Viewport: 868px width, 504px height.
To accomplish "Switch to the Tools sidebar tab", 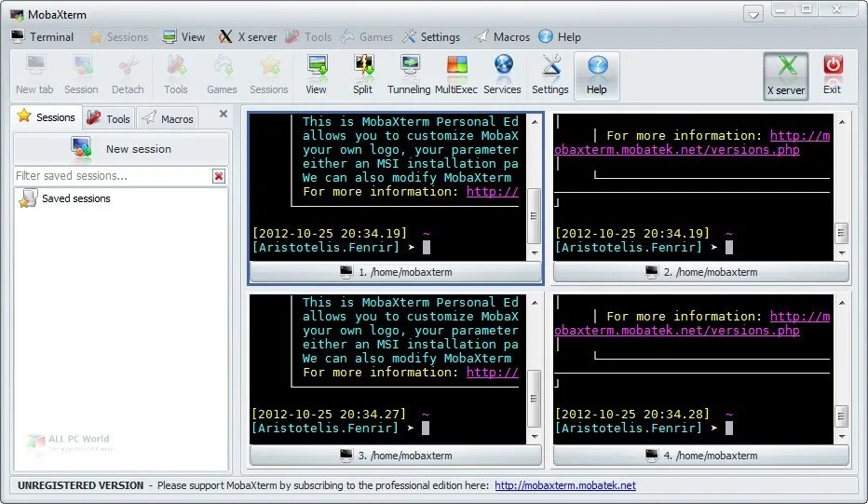I will click(109, 118).
